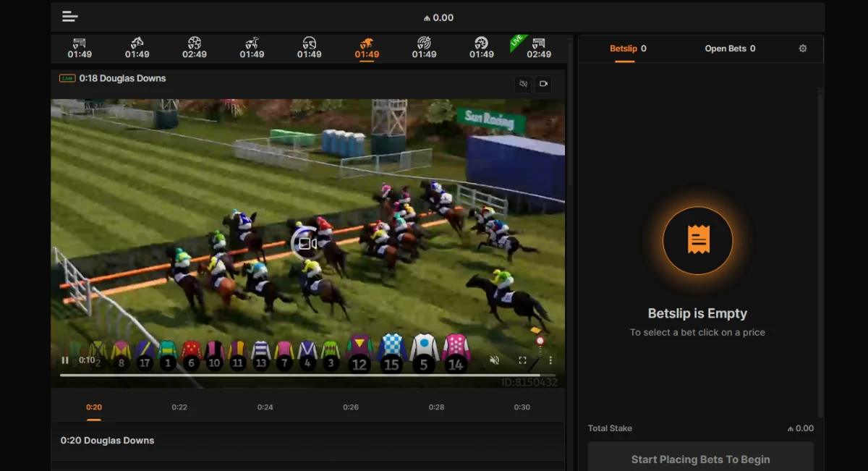Toggle the video camera stream button
This screenshot has width=868, height=471.
coord(544,84)
